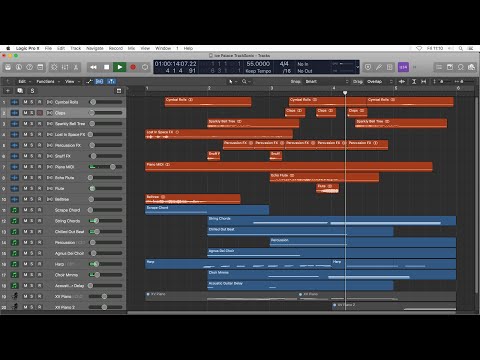Open the LCD display mode dropdown arrow
This screenshot has width=480, height=360.
[x=357, y=67]
